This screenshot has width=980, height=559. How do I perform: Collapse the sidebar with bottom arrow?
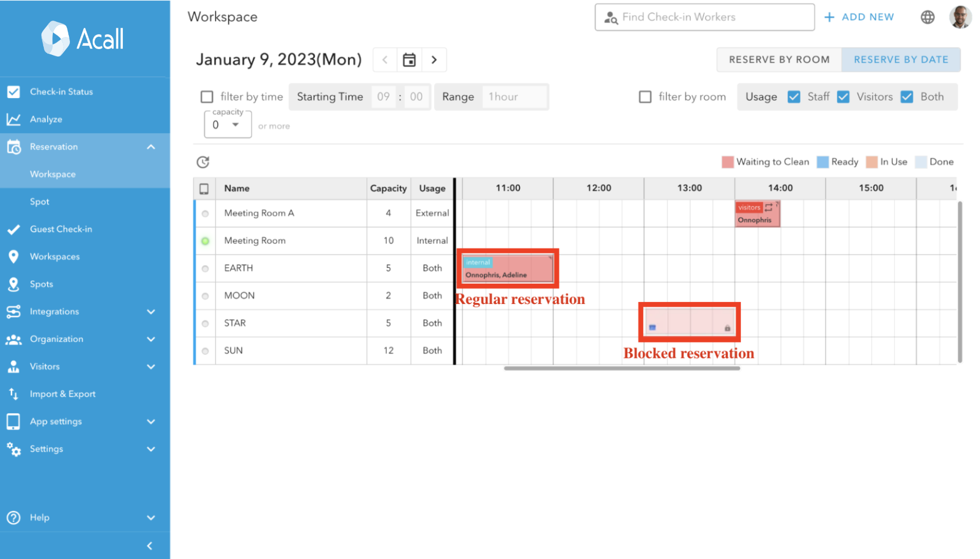149,545
